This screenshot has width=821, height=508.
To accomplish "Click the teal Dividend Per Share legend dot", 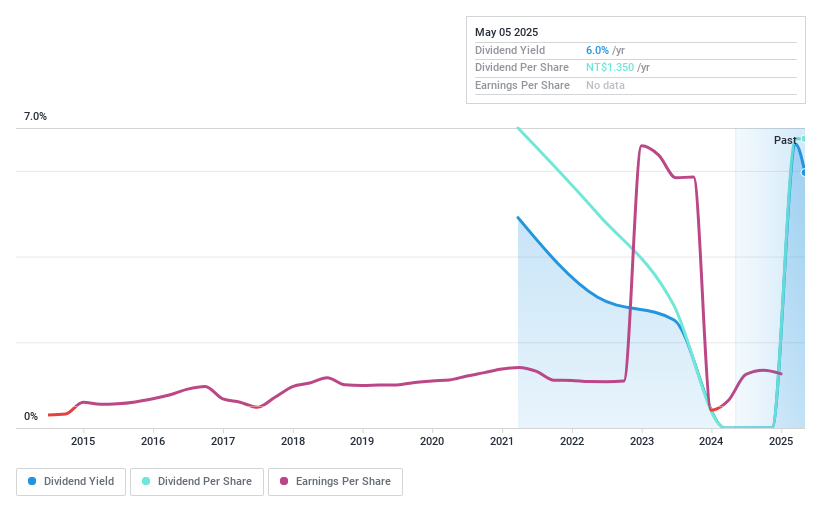I will (146, 481).
